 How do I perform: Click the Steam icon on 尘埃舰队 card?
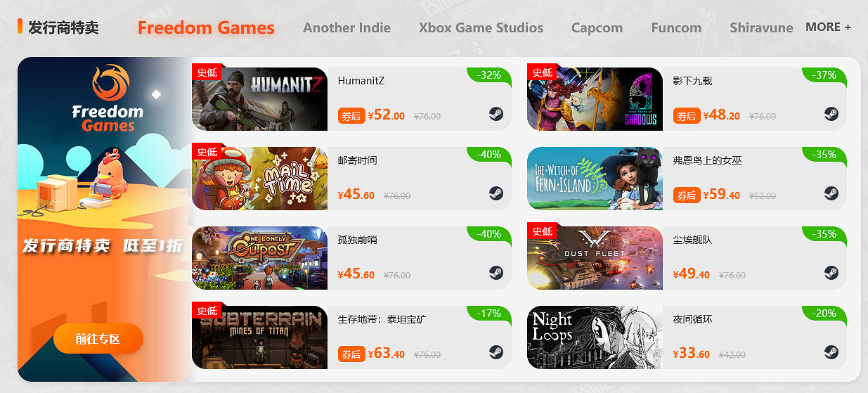click(831, 273)
